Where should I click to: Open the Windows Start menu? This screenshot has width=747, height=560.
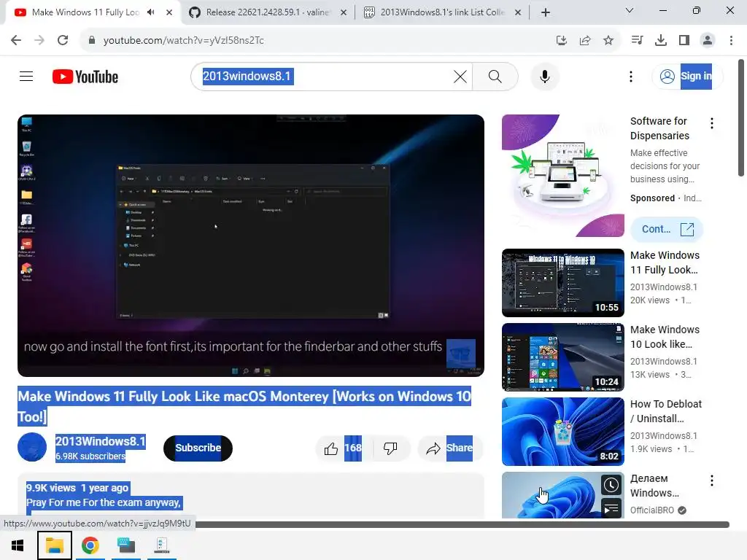tap(18, 545)
